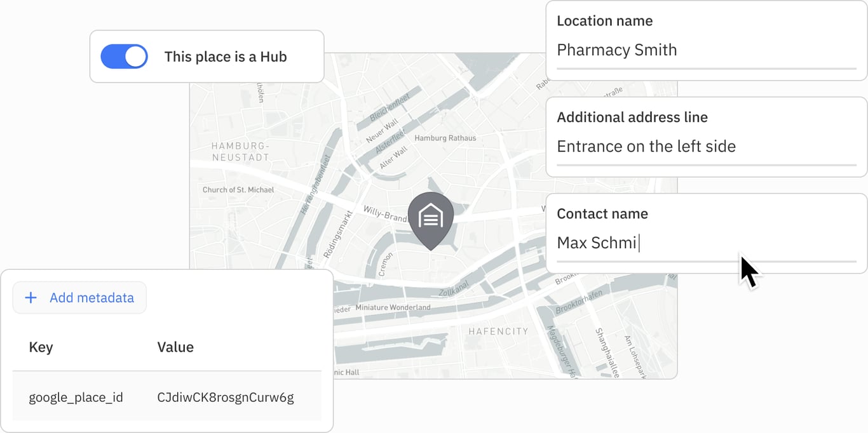Click the Contact name field label

(x=602, y=214)
